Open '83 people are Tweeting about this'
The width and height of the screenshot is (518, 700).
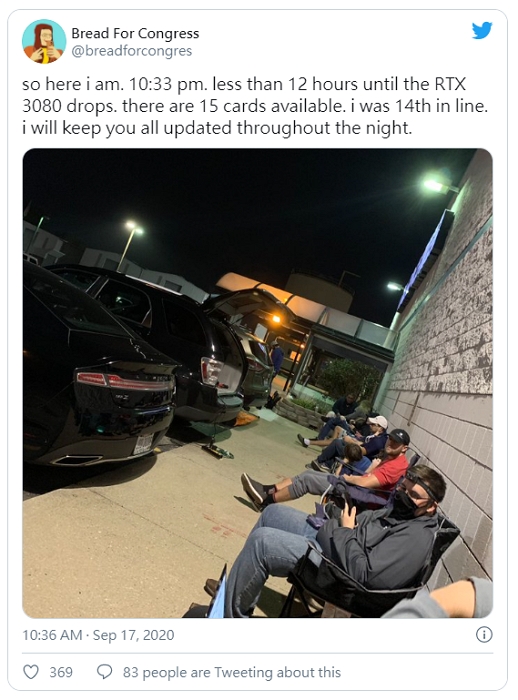pyautogui.click(x=232, y=672)
